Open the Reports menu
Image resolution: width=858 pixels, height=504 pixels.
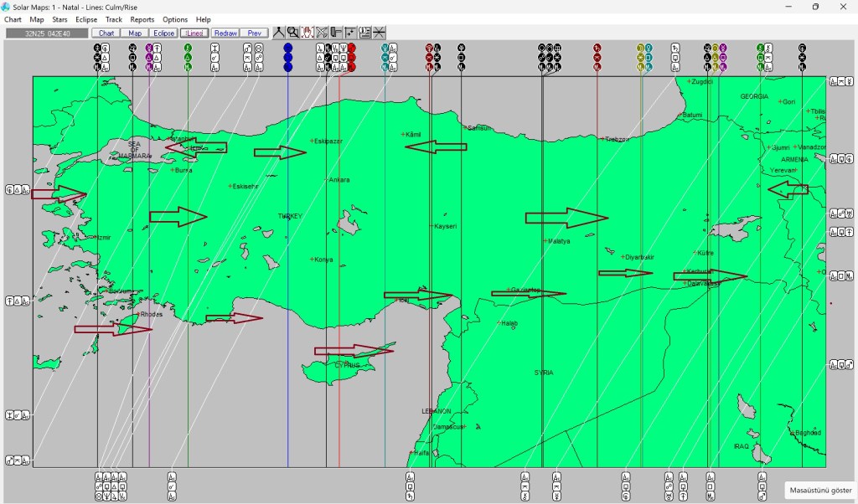pos(142,19)
